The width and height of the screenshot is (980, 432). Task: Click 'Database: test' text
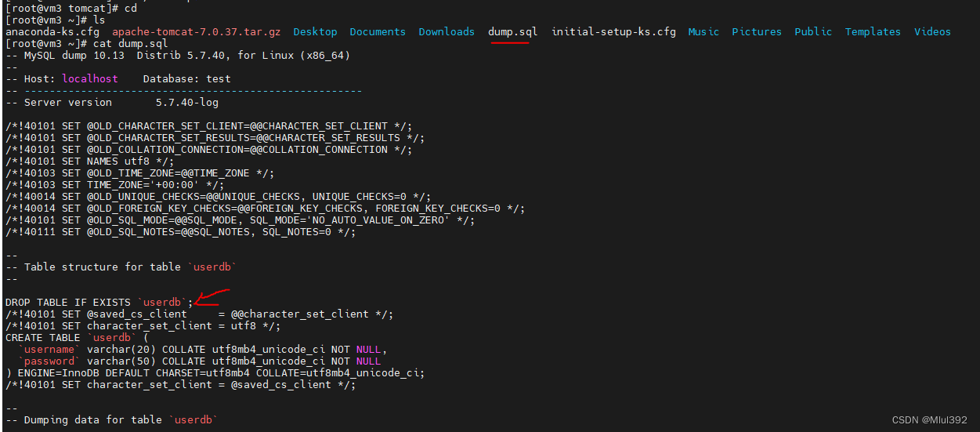coord(187,78)
